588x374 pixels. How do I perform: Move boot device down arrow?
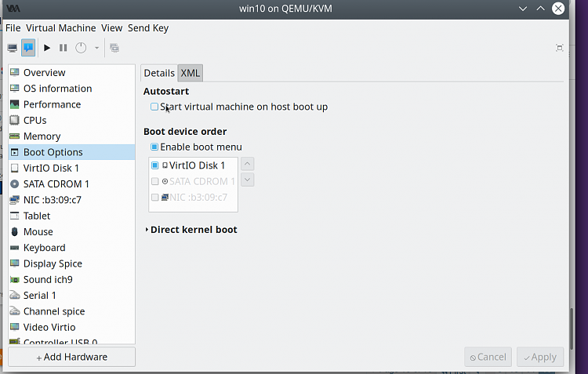pyautogui.click(x=247, y=180)
